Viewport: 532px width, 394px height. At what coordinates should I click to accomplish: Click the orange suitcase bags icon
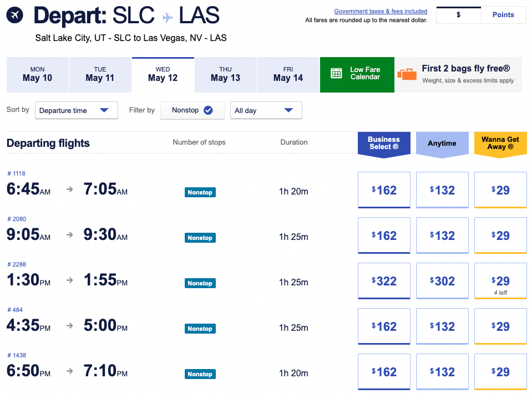[x=407, y=74]
